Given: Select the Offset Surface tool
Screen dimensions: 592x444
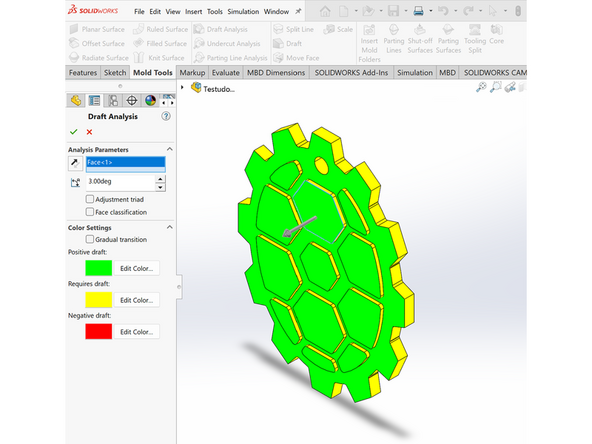Looking at the screenshot, I should pos(97,43).
